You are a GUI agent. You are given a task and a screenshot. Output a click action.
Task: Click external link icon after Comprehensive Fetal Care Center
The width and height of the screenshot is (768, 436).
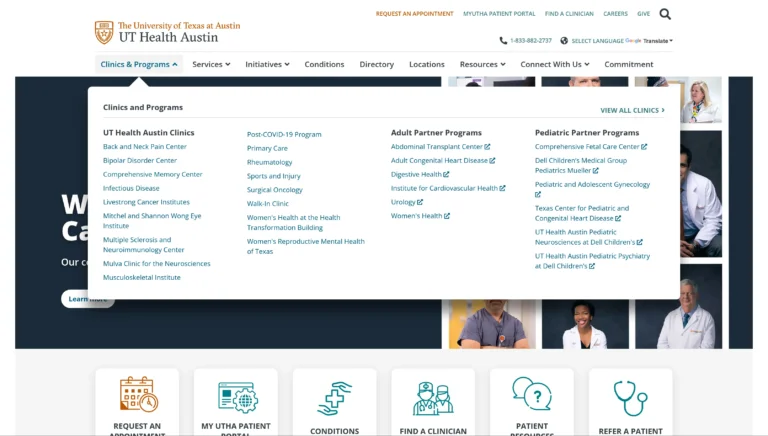[644, 146]
